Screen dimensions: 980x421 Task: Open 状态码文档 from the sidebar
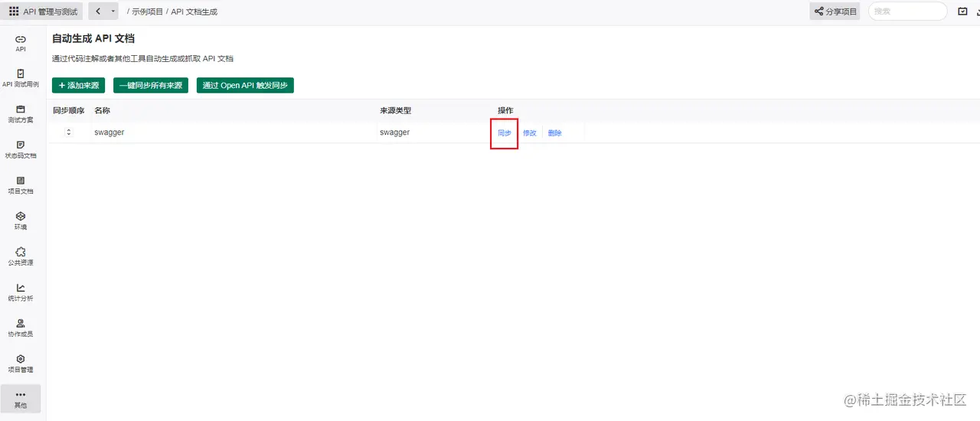(21, 149)
